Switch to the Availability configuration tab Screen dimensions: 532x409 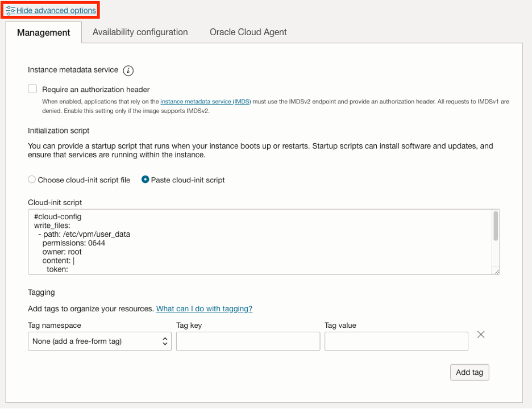(140, 32)
